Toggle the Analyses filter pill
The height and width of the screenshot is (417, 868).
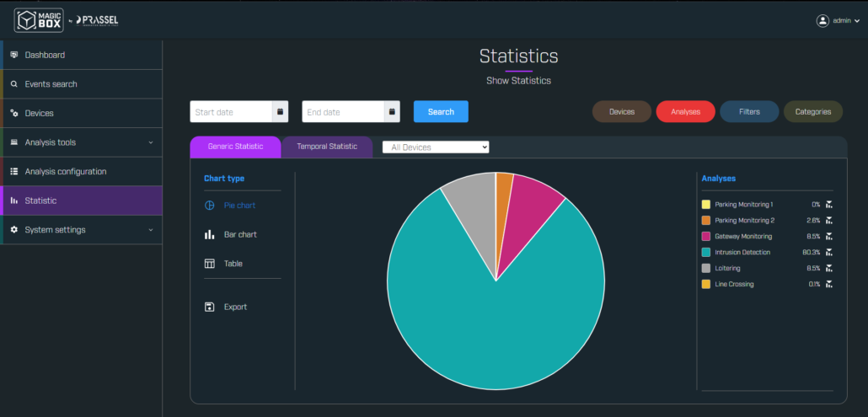(x=685, y=111)
